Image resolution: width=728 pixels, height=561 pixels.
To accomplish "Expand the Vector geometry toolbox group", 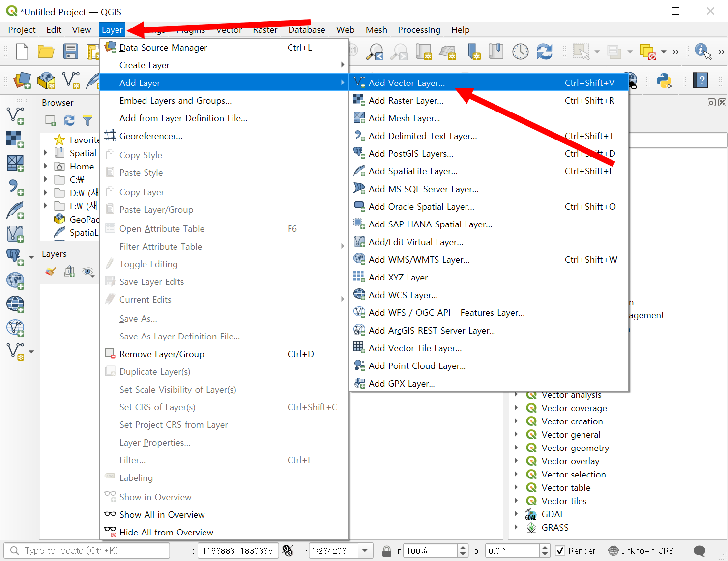I will tap(516, 448).
